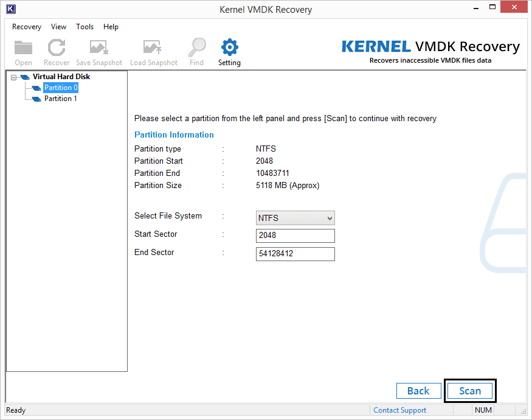Click the Partition End value 10483711
The width and height of the screenshot is (532, 420).
click(x=272, y=173)
